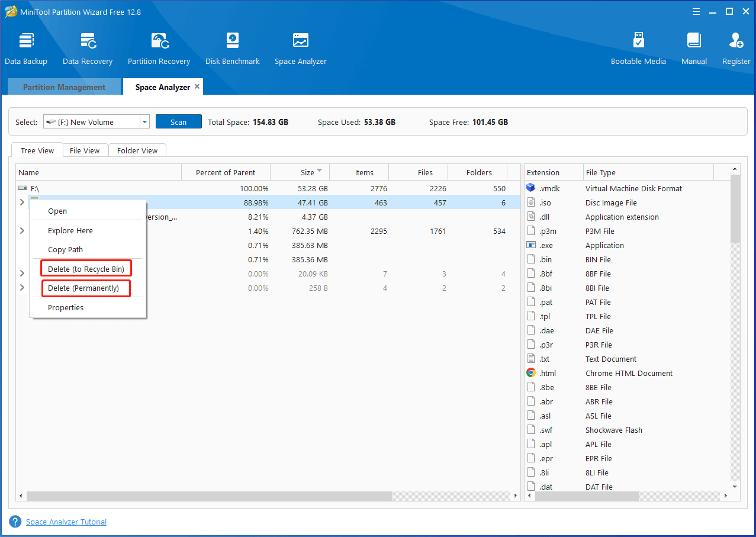Switch to the Folder View tab
This screenshot has height=537, width=756.
tap(137, 150)
